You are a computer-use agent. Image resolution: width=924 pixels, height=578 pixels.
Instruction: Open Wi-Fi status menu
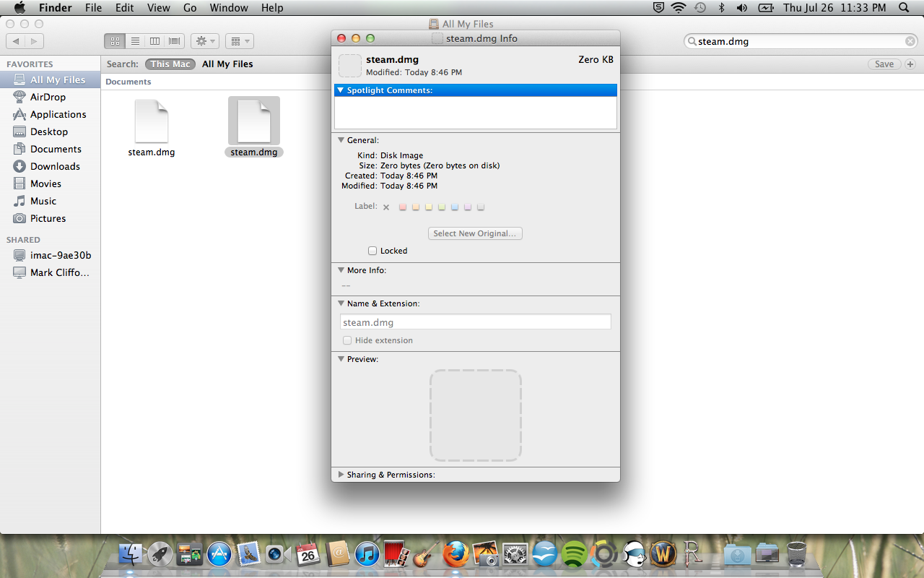click(679, 8)
